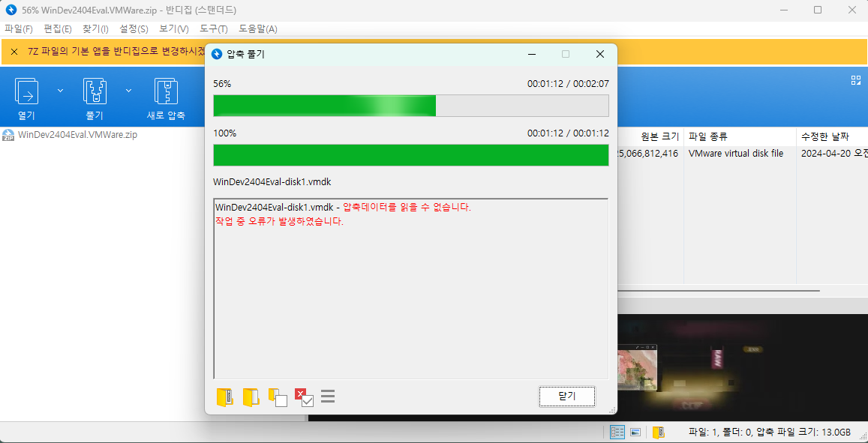The height and width of the screenshot is (443, 868).
Task: Expand the dropdown arrow next to 풀기
Action: click(x=128, y=90)
